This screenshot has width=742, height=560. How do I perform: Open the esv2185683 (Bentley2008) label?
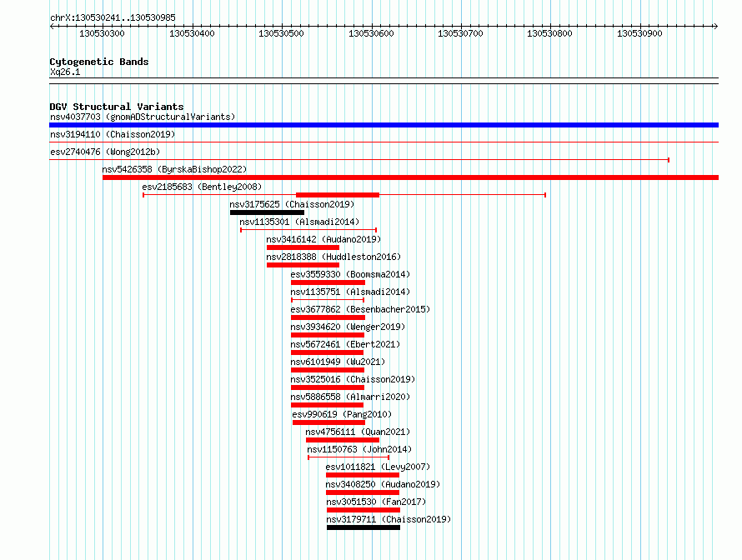click(x=202, y=187)
